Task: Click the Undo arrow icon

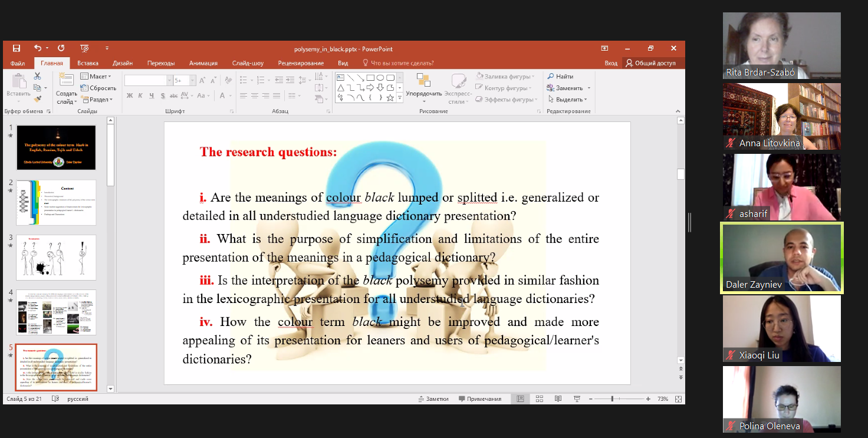Action: pos(37,48)
